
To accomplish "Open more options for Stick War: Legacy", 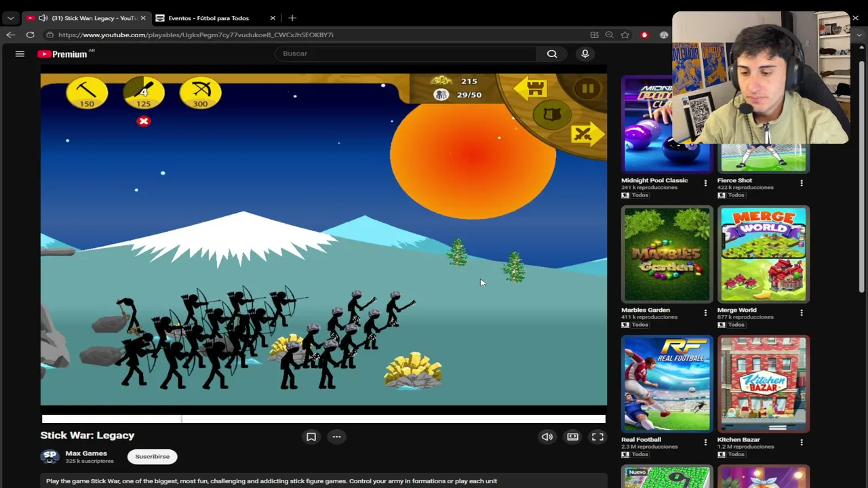I will (x=336, y=437).
